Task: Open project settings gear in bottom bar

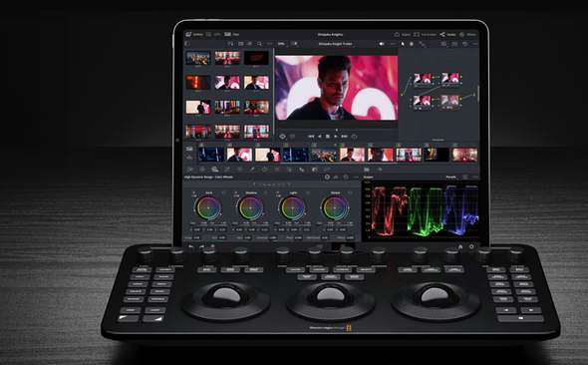Action: 471,247
